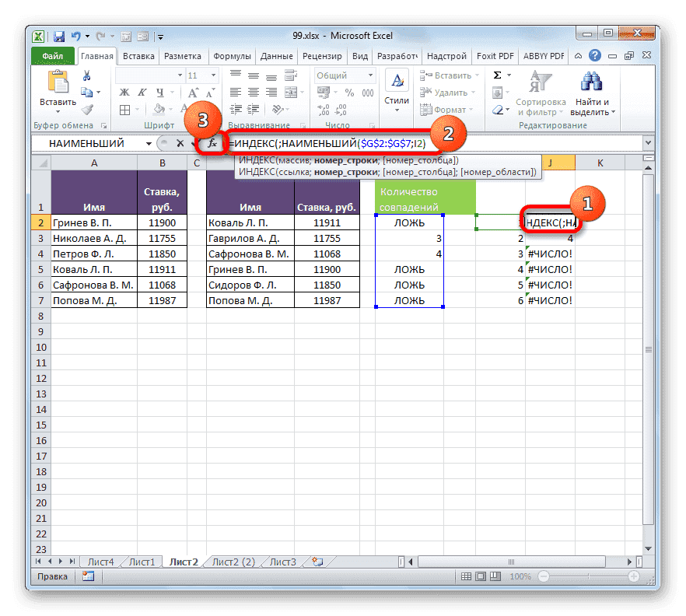Expand the Name Box dropdown showing НАИМЕНЬШИЙ
The image size is (686, 616).
tap(149, 143)
